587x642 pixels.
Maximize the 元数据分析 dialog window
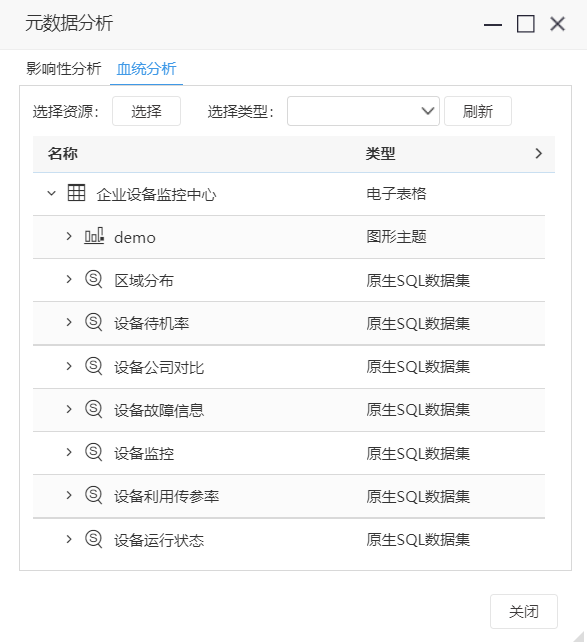[x=525, y=24]
